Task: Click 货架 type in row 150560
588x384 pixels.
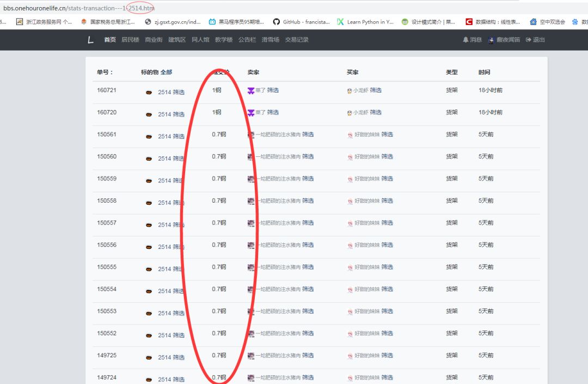Action: 451,156
